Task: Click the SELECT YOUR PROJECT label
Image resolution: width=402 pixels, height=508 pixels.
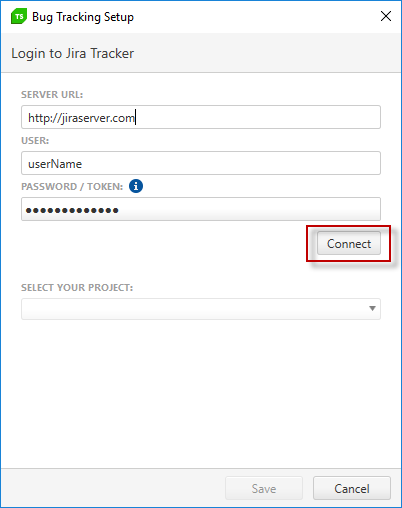Action: click(x=77, y=288)
